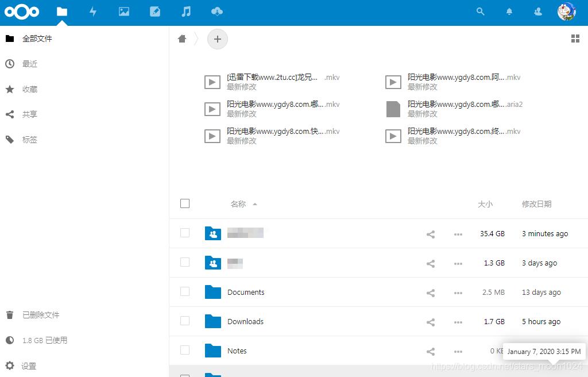Toggle name column sort order arrow
Screen dimensions: 588x377
tap(254, 203)
